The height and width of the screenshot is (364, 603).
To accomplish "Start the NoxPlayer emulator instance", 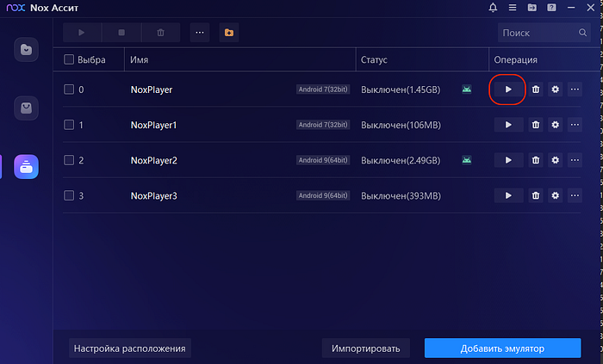I will [508, 89].
